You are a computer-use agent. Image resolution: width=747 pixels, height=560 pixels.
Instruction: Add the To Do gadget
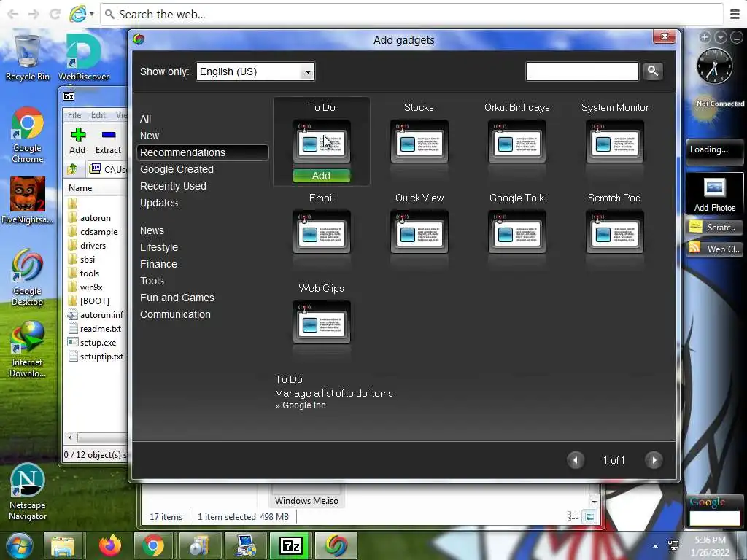pyautogui.click(x=322, y=176)
